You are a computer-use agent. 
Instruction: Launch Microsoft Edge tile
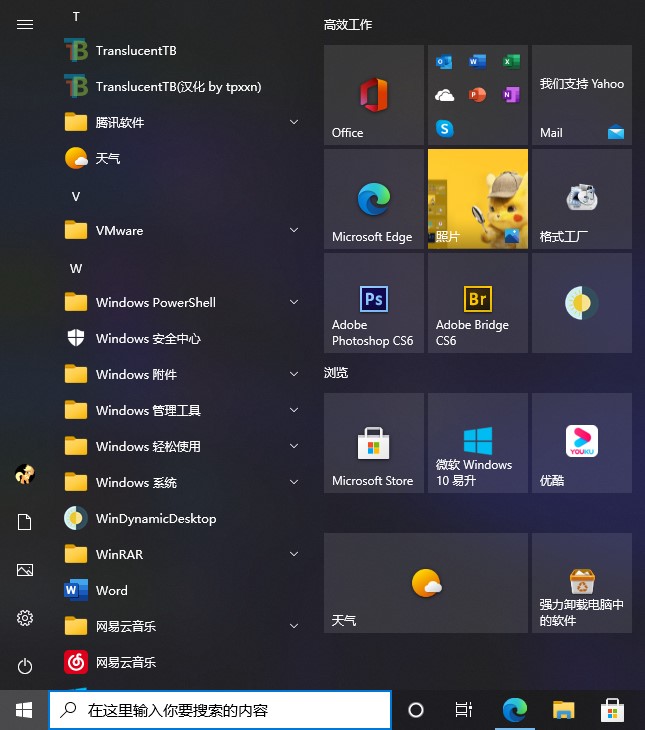[x=373, y=199]
